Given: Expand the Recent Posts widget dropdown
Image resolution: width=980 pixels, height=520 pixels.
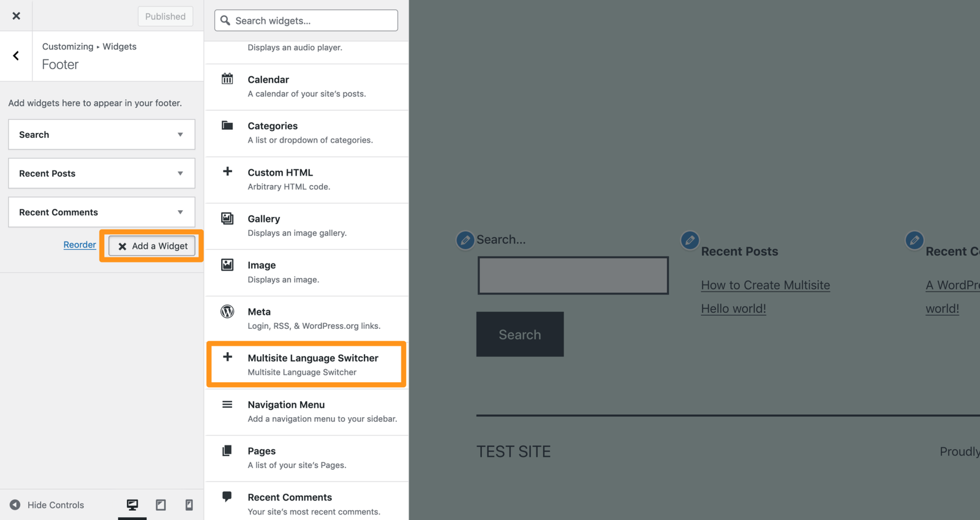Looking at the screenshot, I should click(180, 173).
